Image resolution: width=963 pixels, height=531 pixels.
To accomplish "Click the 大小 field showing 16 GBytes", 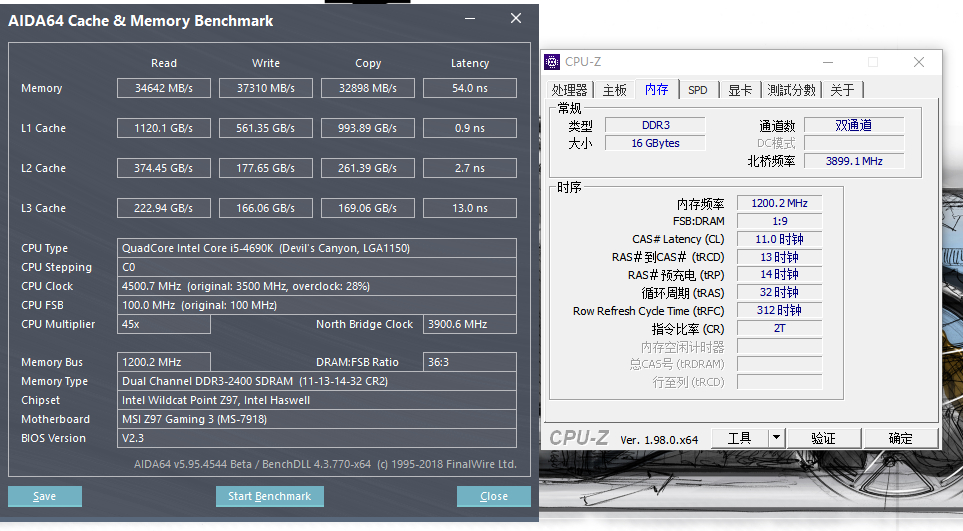I will pyautogui.click(x=655, y=143).
